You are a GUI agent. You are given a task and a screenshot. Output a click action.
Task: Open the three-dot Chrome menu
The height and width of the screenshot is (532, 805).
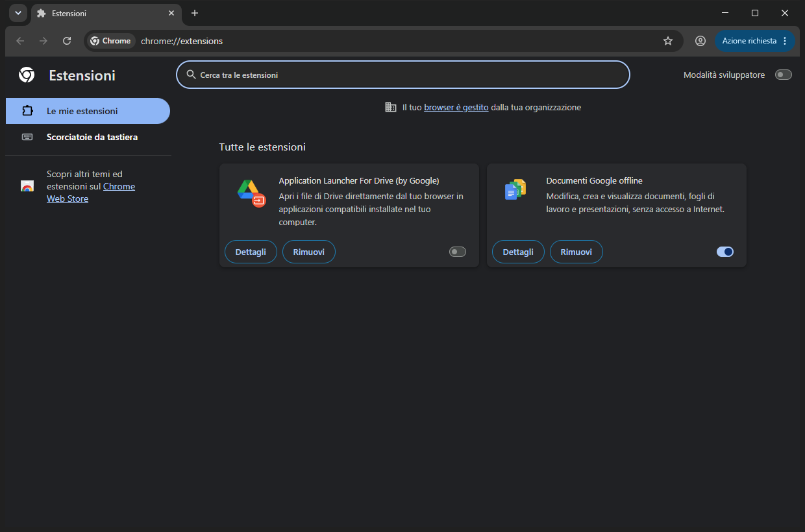coord(785,41)
